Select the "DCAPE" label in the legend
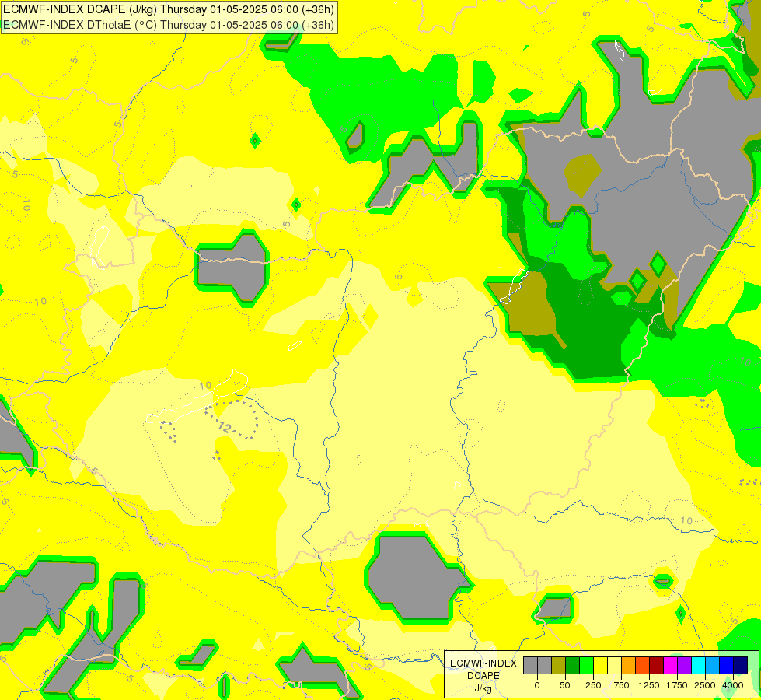Image resolution: width=761 pixels, height=700 pixels. pos(483,676)
